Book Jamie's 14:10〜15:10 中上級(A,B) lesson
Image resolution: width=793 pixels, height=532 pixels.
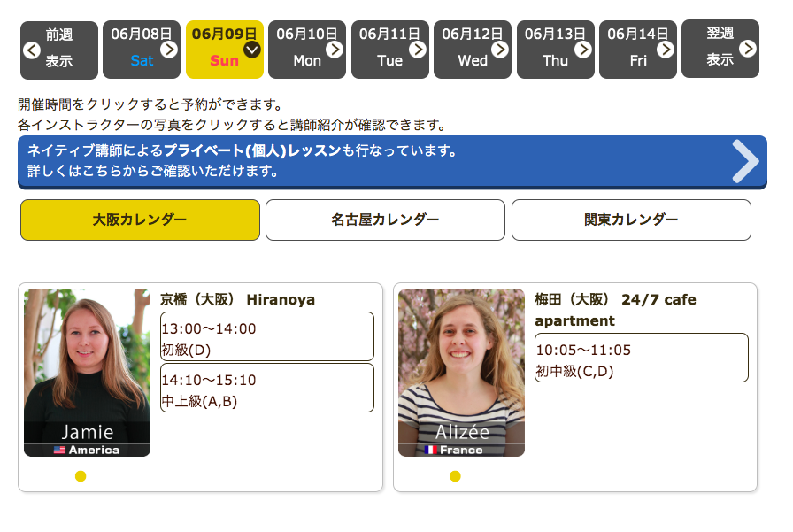266,388
